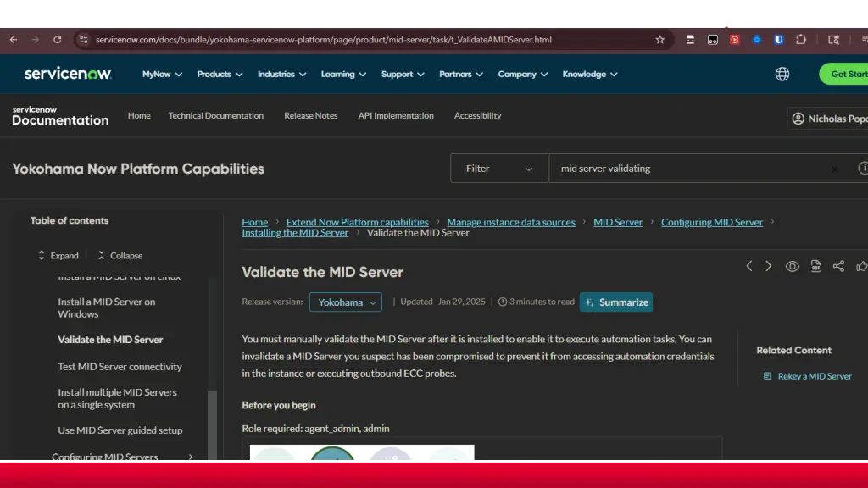
Task: Expand the Learning menu
Action: pos(344,75)
